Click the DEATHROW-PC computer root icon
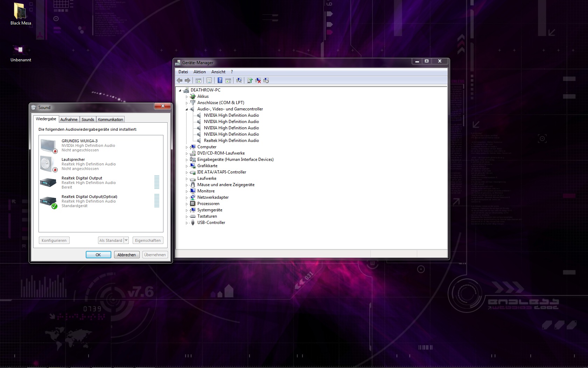The image size is (588, 368). (186, 90)
